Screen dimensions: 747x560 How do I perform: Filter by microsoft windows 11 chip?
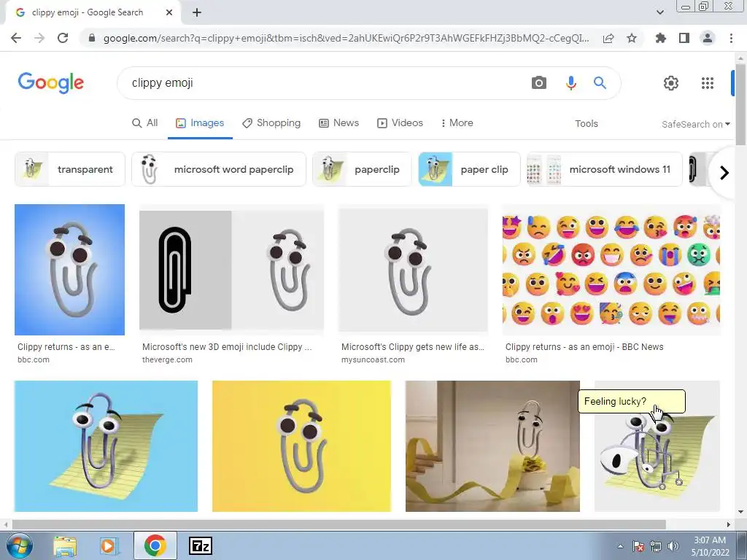(x=605, y=169)
